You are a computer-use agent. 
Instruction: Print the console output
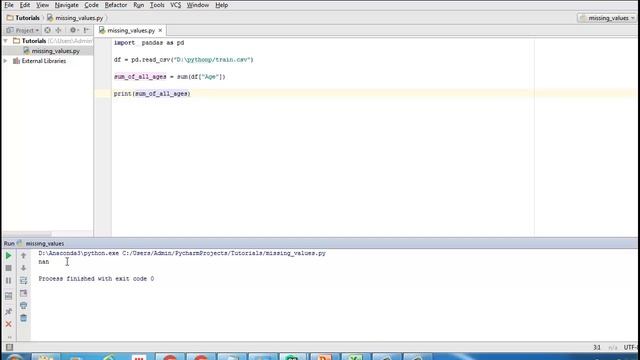(x=23, y=305)
